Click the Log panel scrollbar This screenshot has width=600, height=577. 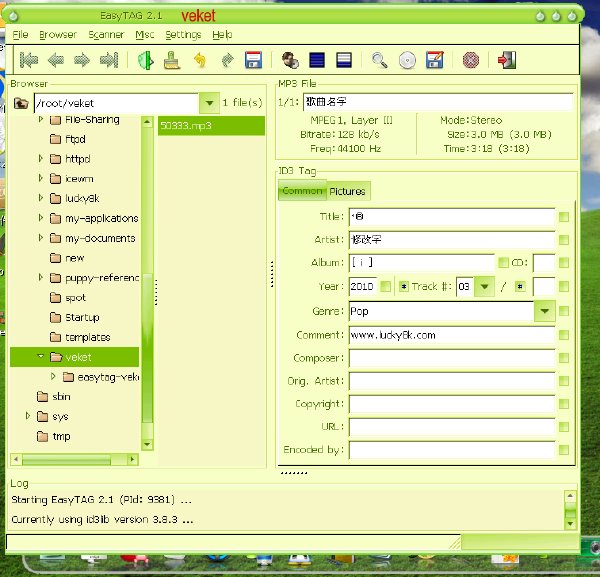[x=570, y=510]
